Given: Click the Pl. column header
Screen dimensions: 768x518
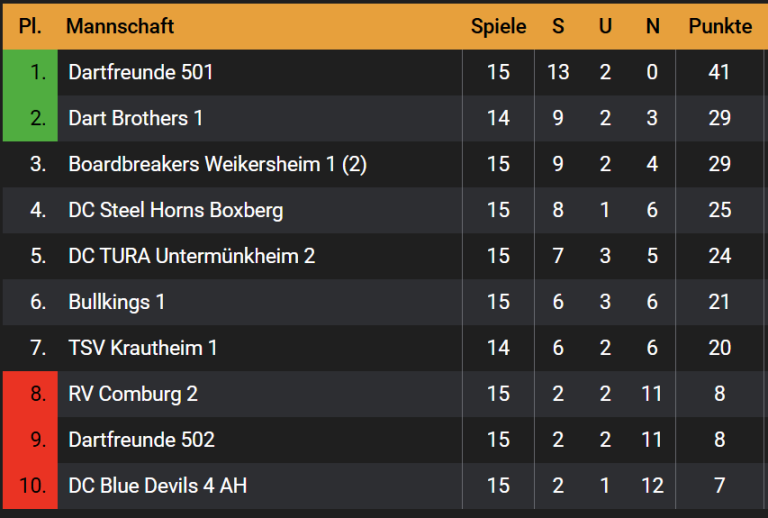Looking at the screenshot, I should point(30,26).
